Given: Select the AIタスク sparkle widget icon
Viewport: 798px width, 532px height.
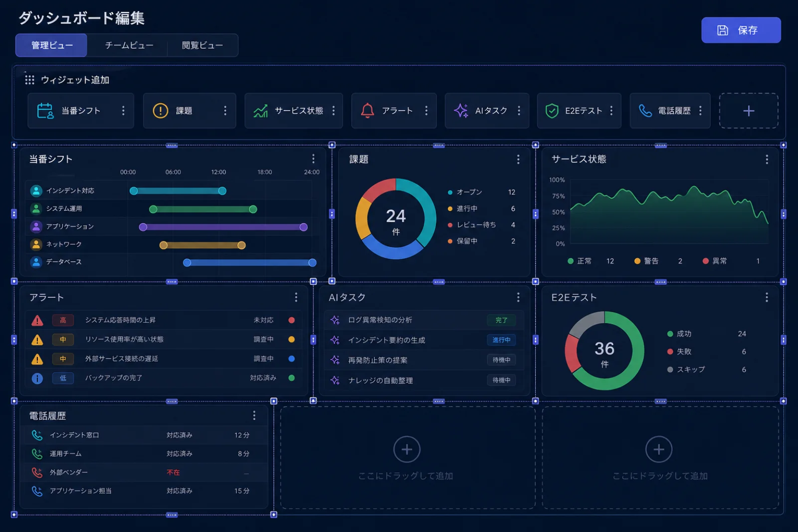Looking at the screenshot, I should [x=461, y=111].
